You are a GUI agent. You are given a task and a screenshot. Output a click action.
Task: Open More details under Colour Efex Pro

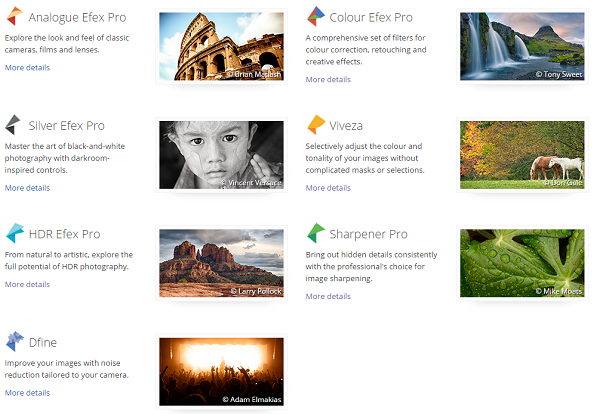[328, 79]
